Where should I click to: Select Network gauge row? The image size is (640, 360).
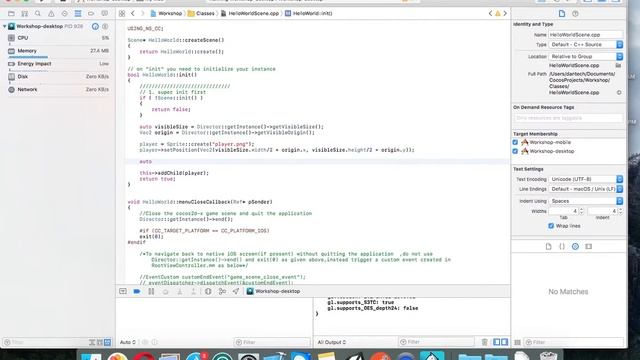58,89
